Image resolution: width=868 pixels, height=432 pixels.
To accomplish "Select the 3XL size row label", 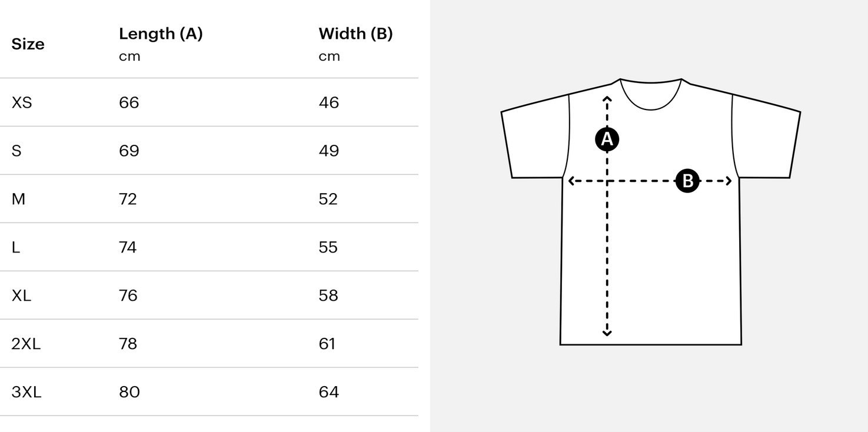I will point(26,392).
